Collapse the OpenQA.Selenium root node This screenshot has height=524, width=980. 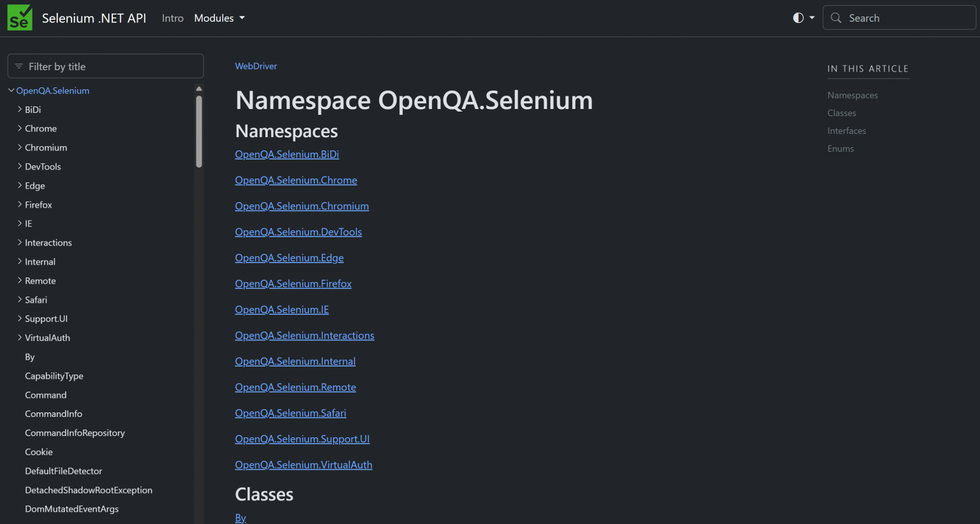click(x=10, y=91)
